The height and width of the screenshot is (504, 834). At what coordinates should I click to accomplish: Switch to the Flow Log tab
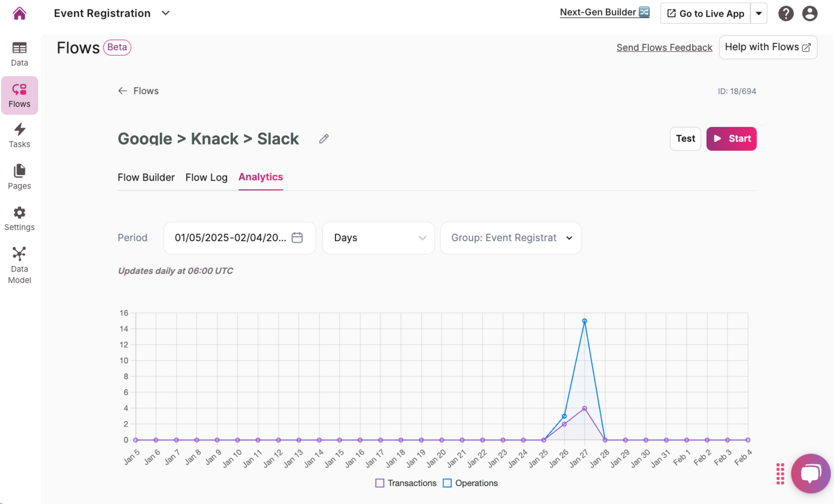point(206,177)
